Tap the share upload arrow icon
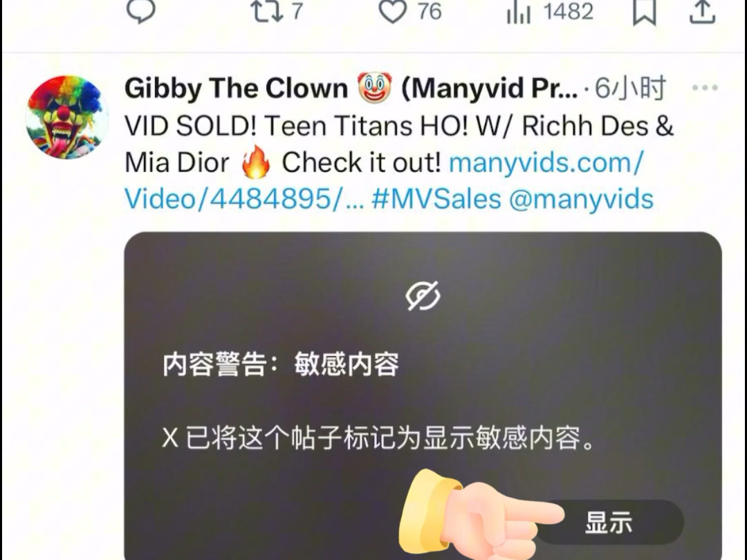 coord(703,12)
